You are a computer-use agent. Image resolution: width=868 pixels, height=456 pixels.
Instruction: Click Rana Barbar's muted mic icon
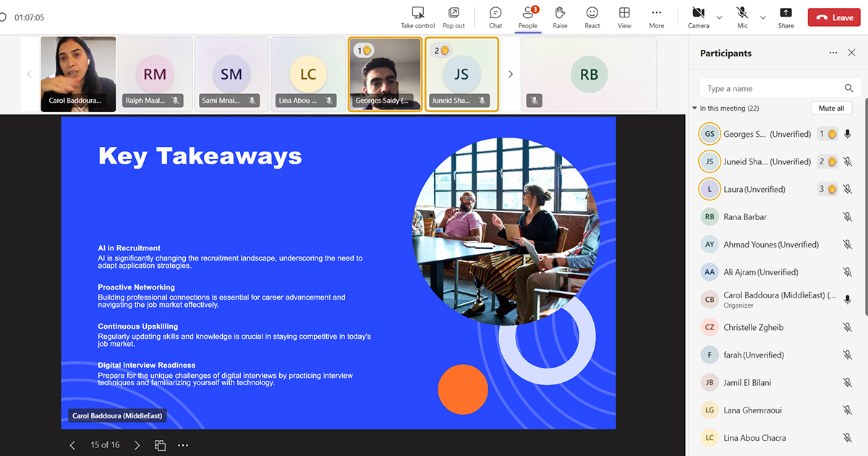pos(848,216)
